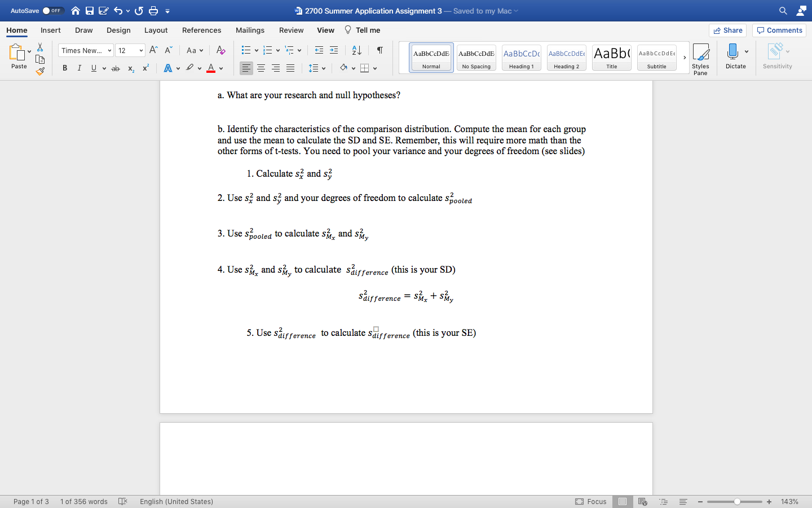Show paragraph marks
The height and width of the screenshot is (508, 812).
pos(379,50)
